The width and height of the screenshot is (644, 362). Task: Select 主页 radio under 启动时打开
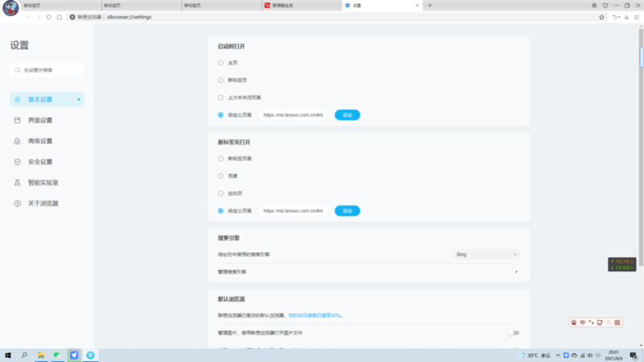[x=221, y=63]
